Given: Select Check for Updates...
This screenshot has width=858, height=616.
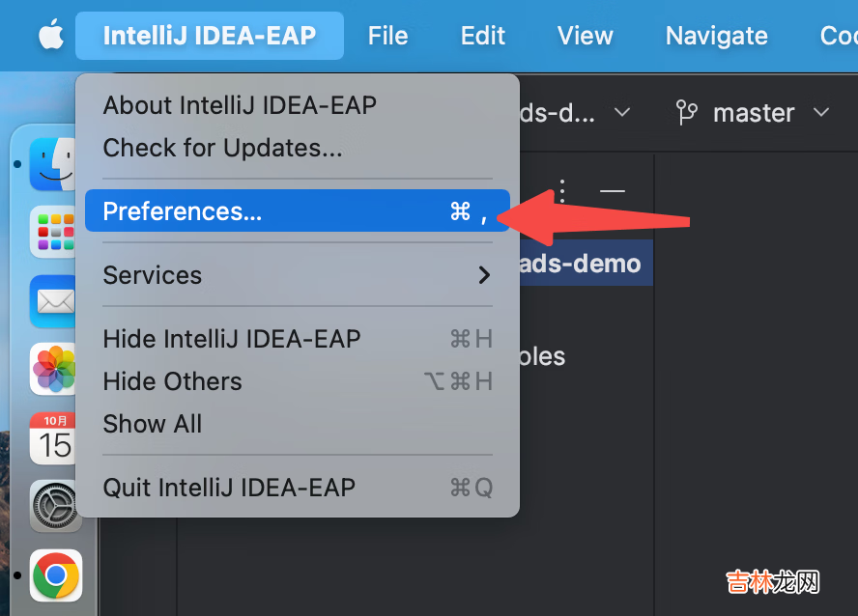Looking at the screenshot, I should tap(222, 148).
